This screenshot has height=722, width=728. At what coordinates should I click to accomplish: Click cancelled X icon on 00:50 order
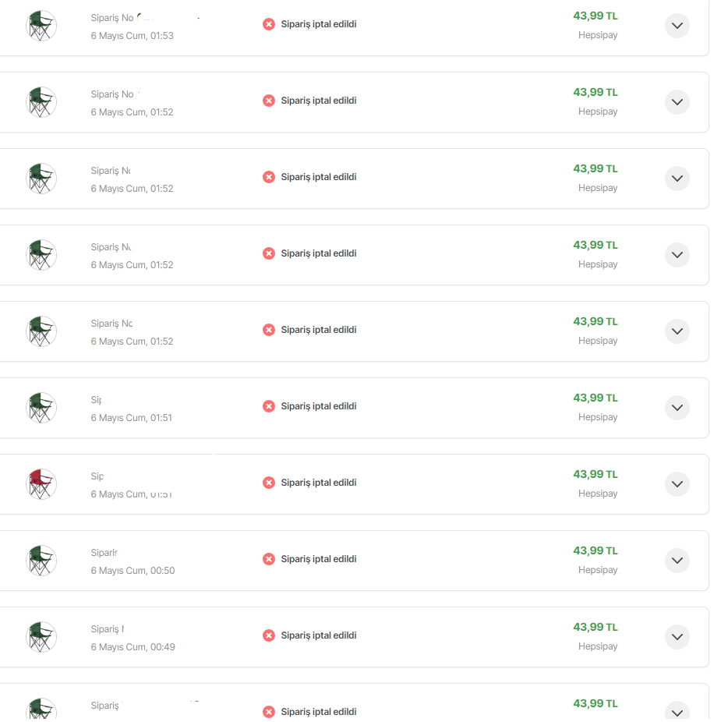pos(269,559)
